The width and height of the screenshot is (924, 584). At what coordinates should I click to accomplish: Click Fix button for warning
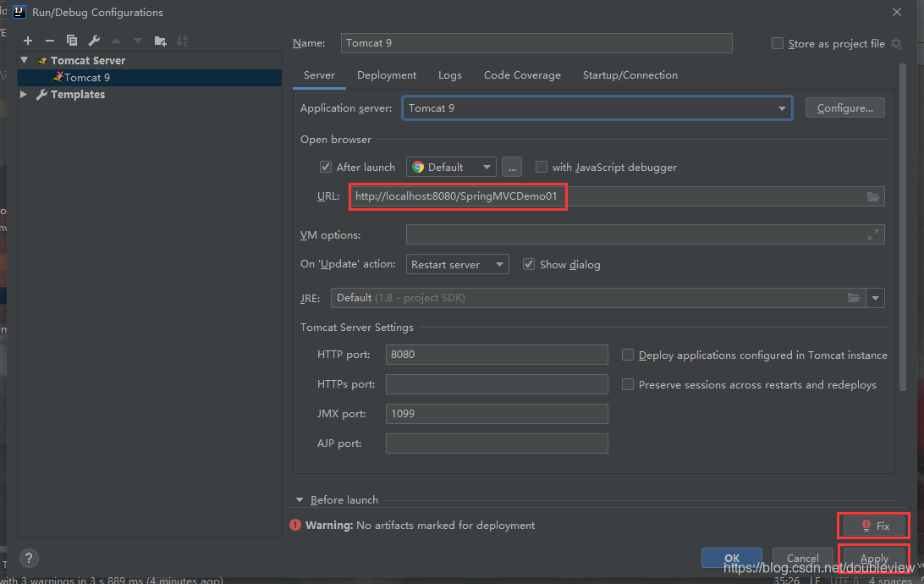(x=874, y=526)
